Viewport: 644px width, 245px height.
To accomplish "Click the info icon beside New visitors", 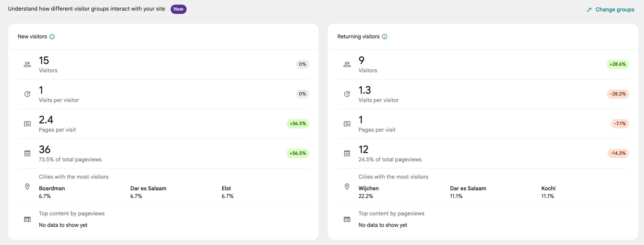I will (x=52, y=37).
